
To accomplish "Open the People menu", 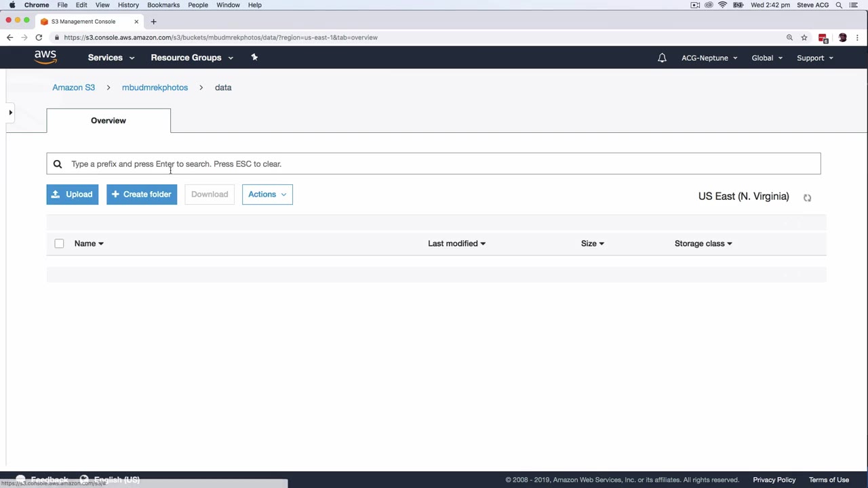I will [198, 5].
